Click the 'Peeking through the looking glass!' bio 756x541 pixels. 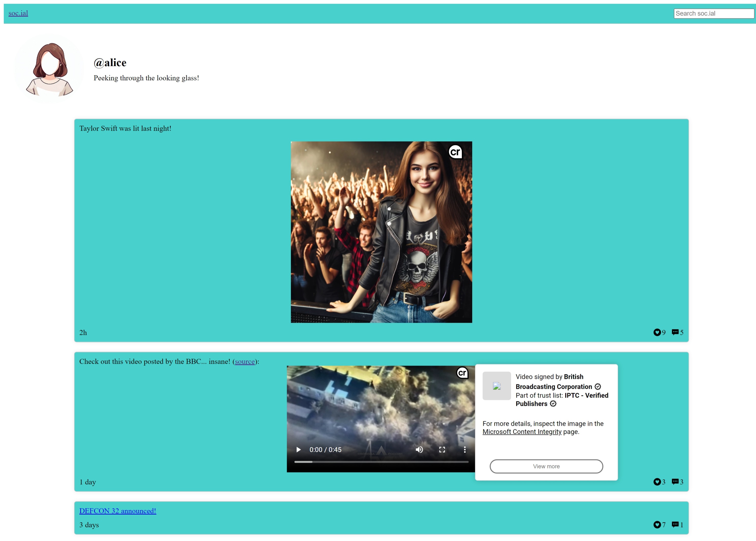146,78
